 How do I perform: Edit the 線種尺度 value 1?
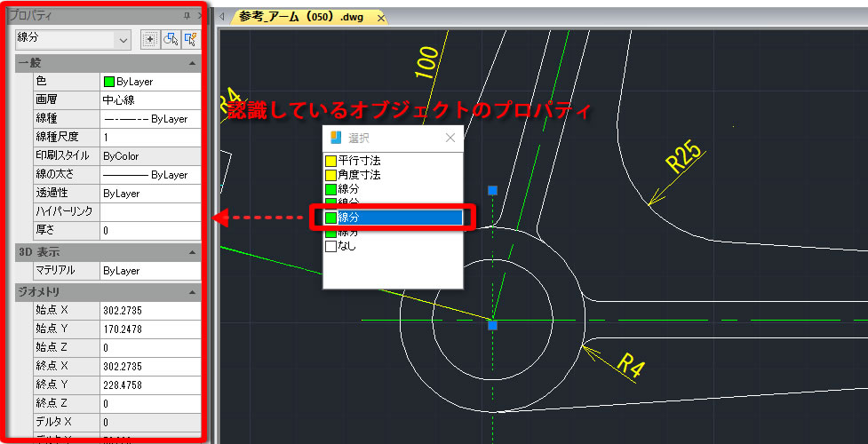(x=150, y=138)
